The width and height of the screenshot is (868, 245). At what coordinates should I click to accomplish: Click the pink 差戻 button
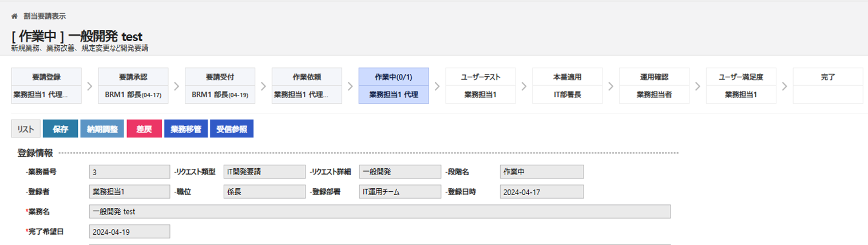(144, 129)
